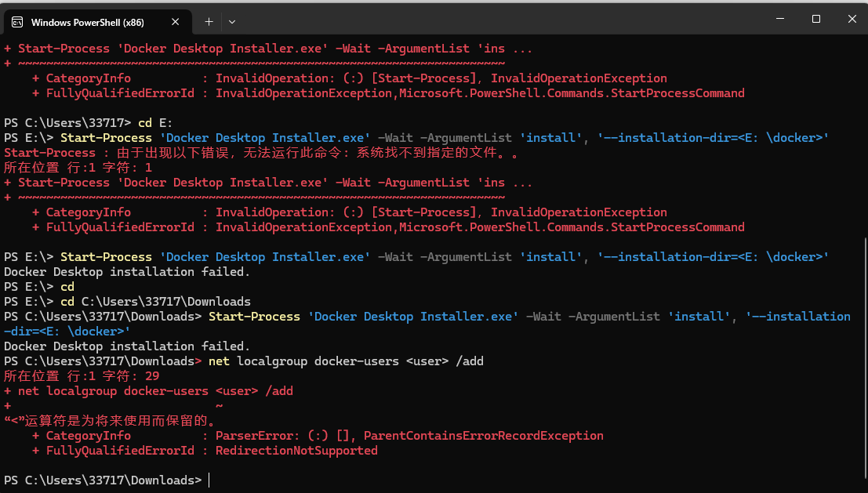
Task: Click the '"<"运算符是为将来使用而保留的。' error message
Action: tap(112, 421)
